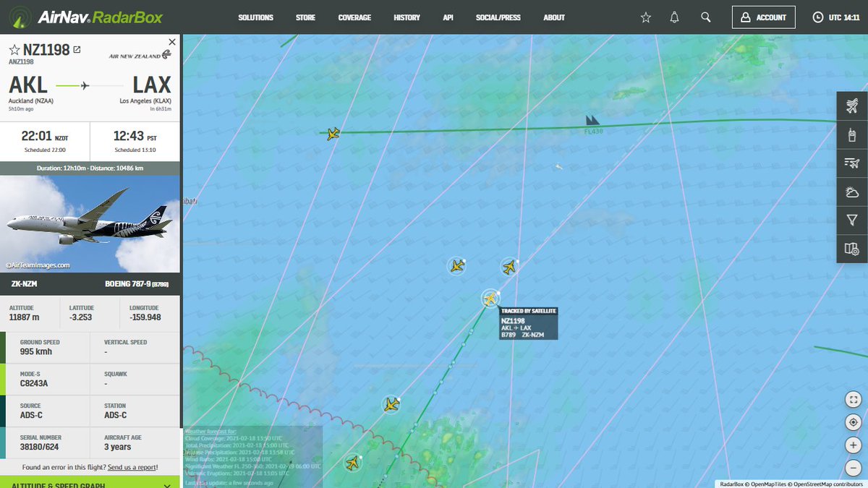This screenshot has width=868, height=488.
Task: Open the Store menu
Action: (305, 17)
